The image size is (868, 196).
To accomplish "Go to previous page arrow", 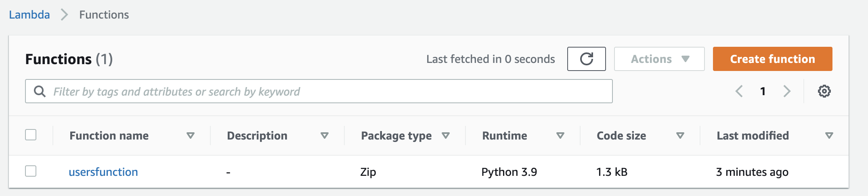I will click(x=739, y=91).
